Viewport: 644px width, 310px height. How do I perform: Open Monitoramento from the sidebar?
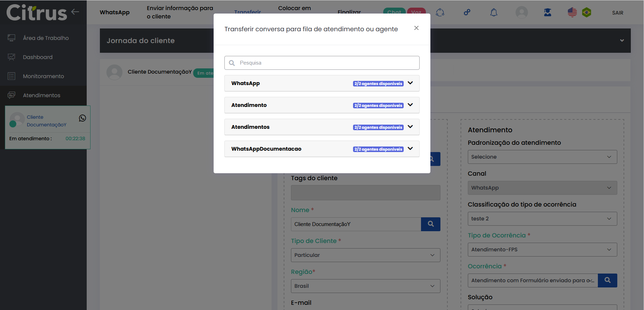[43, 76]
